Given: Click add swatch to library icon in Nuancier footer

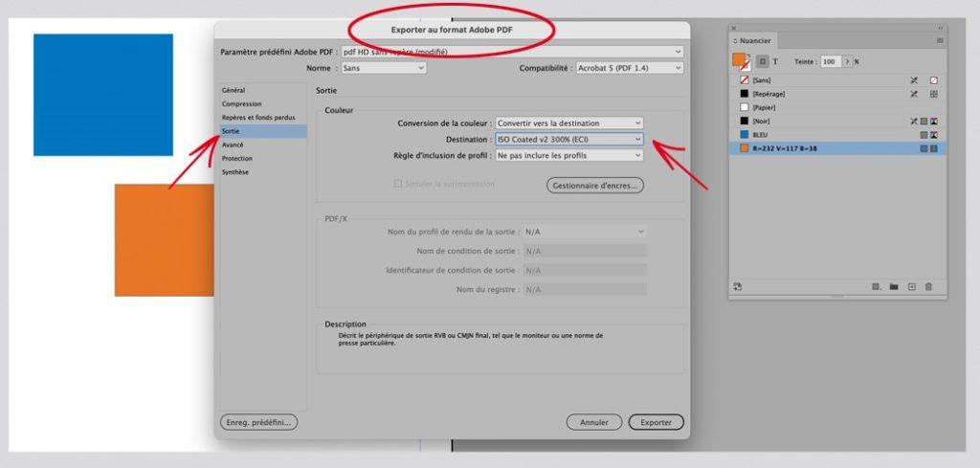Looking at the screenshot, I should point(738,287).
